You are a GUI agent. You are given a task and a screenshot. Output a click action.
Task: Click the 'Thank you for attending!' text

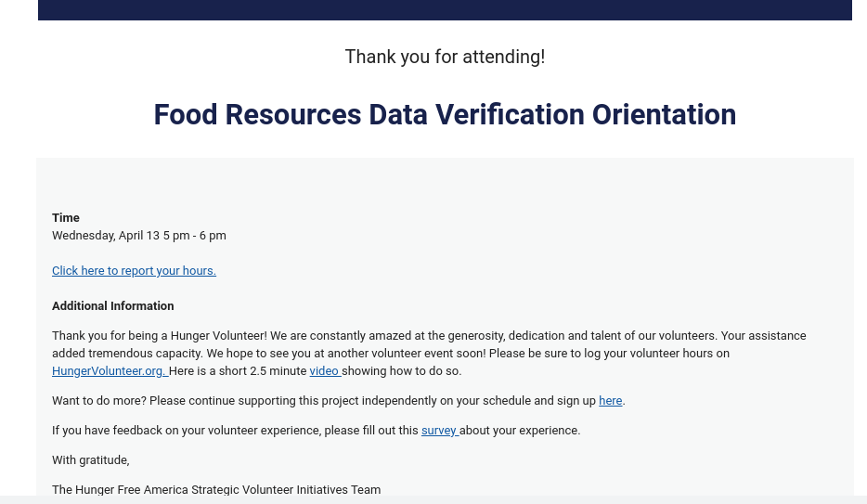pos(446,57)
